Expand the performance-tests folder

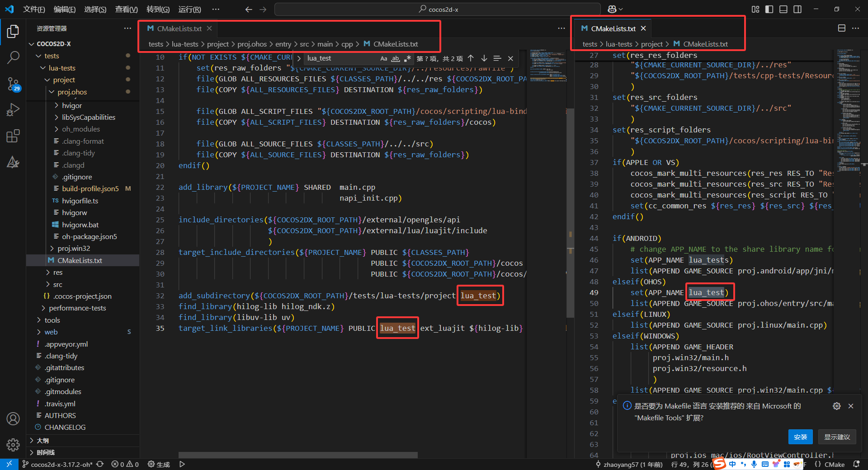(77, 308)
